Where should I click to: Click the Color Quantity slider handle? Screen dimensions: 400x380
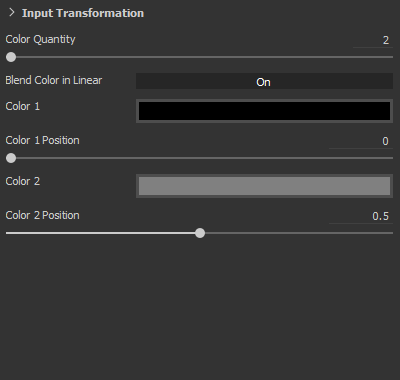tap(11, 57)
